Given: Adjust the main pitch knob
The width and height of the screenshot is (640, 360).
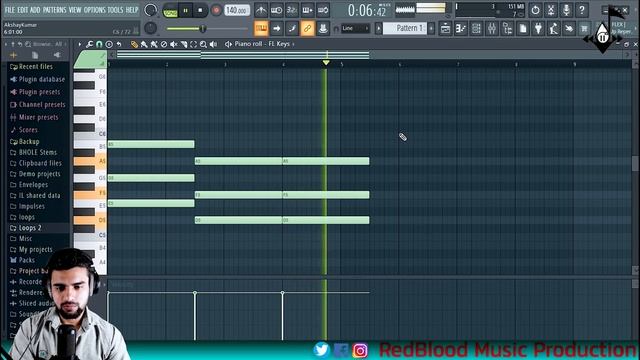Looking at the screenshot, I should click(x=150, y=28).
